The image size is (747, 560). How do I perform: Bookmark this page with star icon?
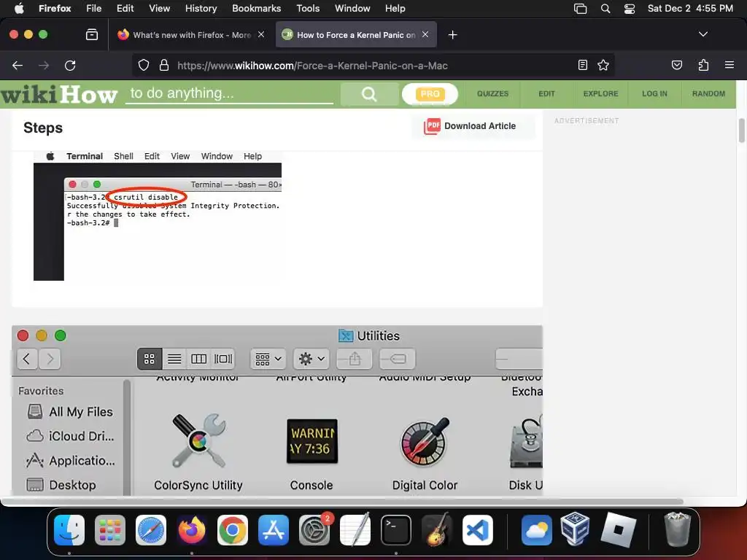603,65
